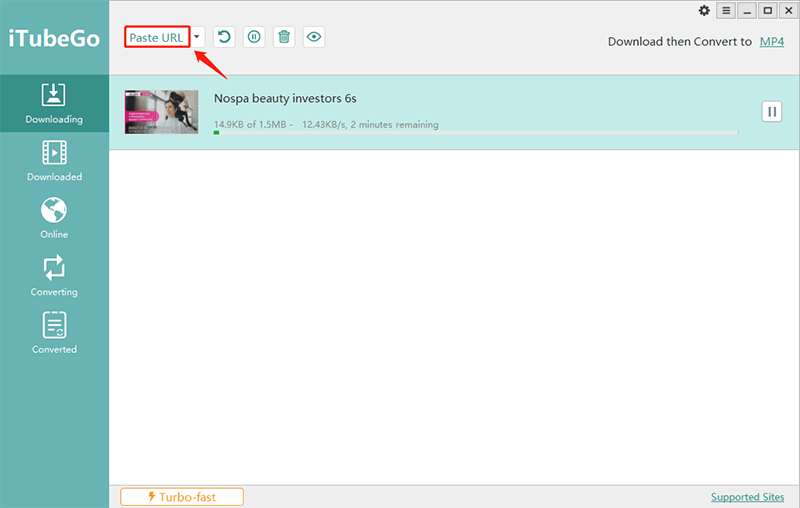This screenshot has height=508, width=800.
Task: Show the Converted tab
Action: coord(54,334)
